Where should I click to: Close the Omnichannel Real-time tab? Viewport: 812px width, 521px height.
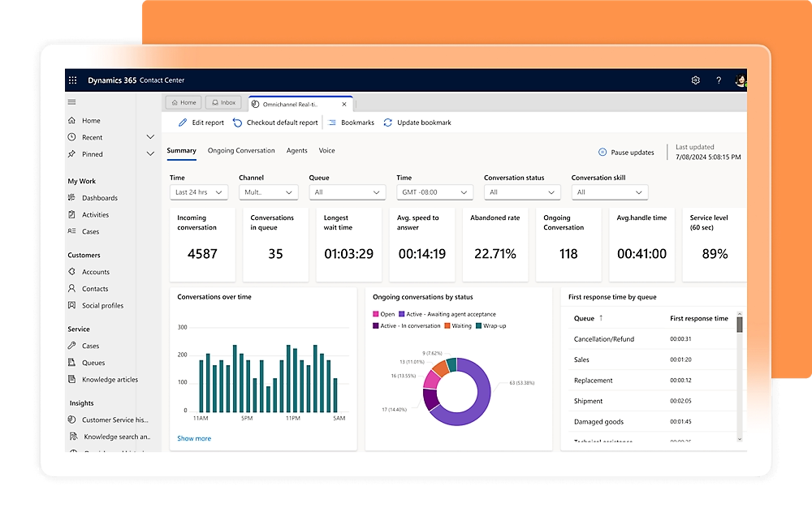tap(344, 104)
